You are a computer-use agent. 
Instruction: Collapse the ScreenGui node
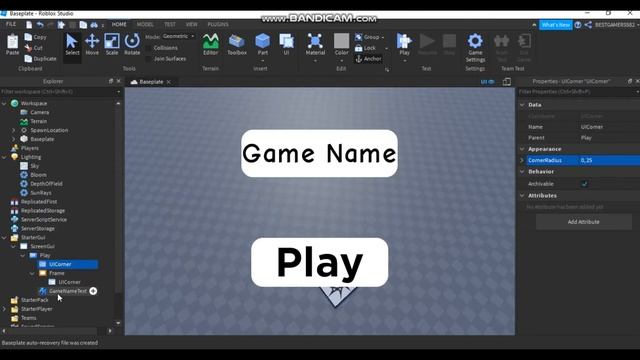click(13, 247)
